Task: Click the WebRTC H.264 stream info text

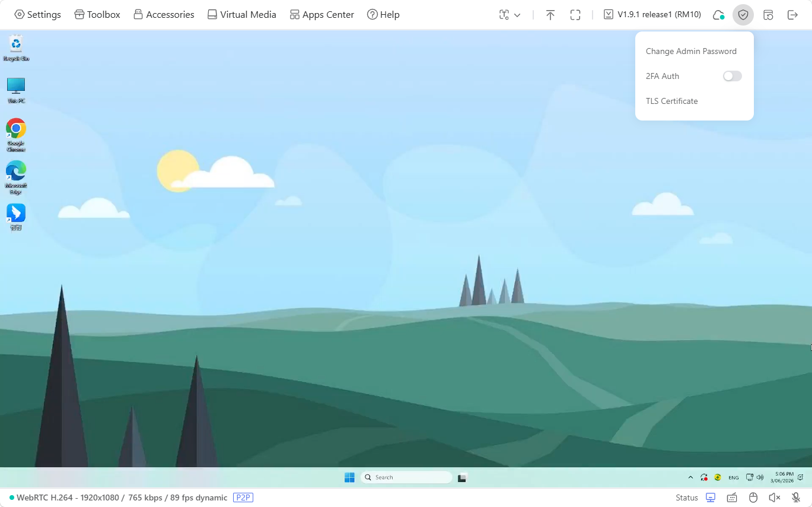Action: (x=122, y=498)
